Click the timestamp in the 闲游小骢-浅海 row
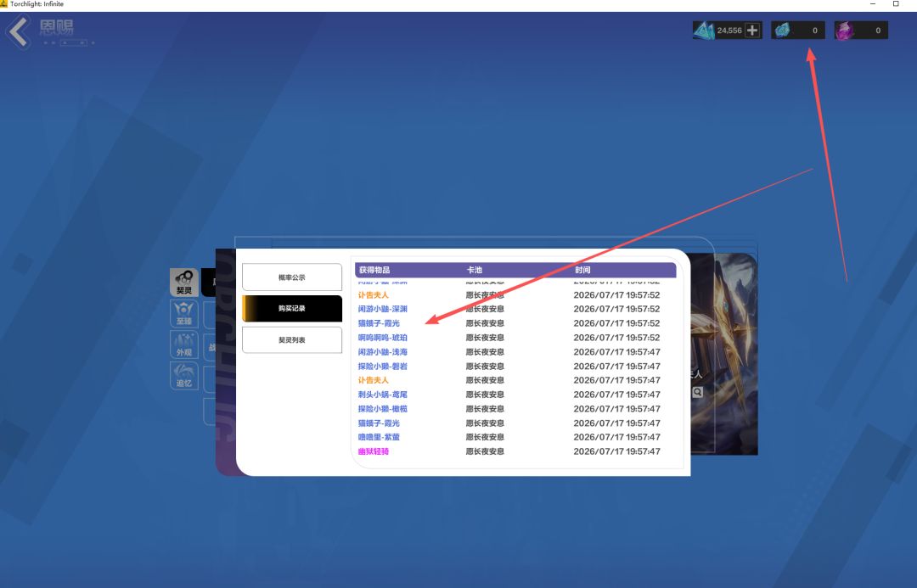Screen dimensions: 917x588 pyautogui.click(x=617, y=352)
